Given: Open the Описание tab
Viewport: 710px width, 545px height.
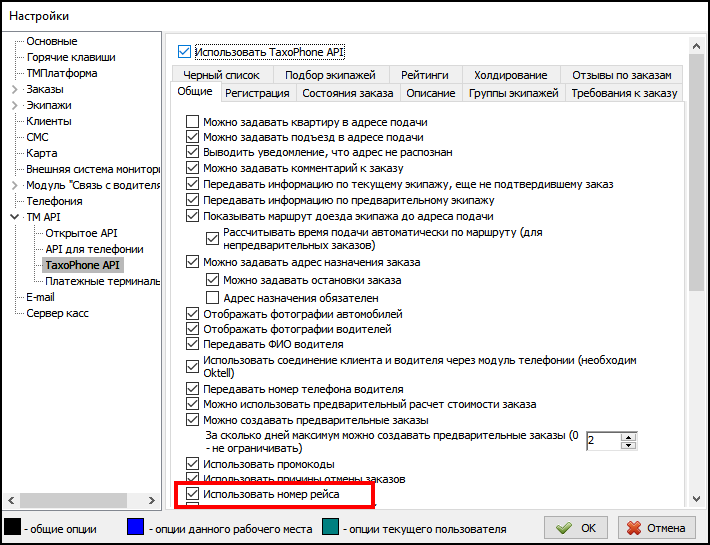Looking at the screenshot, I should pyautogui.click(x=431, y=93).
